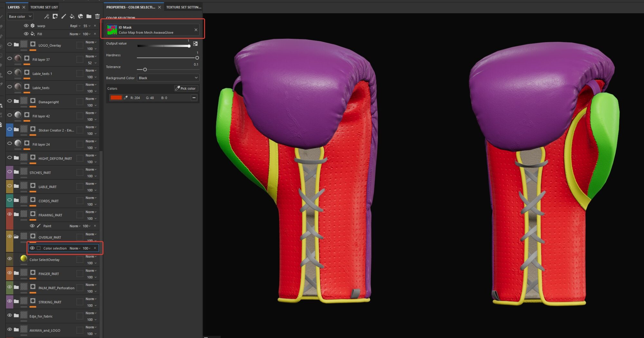Image resolution: width=644 pixels, height=338 pixels.
Task: Add a new paint layer with brush icon
Action: point(64,16)
